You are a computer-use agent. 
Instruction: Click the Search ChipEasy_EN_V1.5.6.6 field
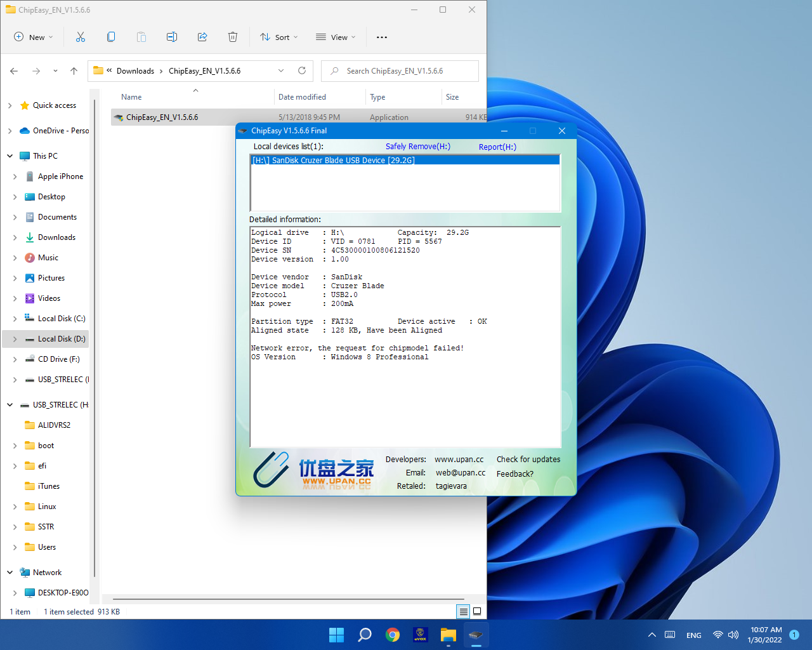[400, 71]
